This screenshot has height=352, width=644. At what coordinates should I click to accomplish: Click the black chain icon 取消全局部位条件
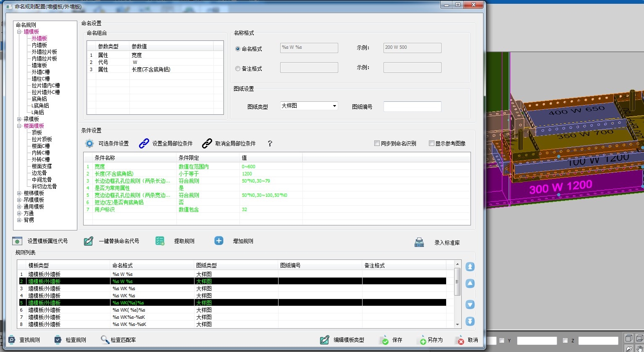(207, 143)
